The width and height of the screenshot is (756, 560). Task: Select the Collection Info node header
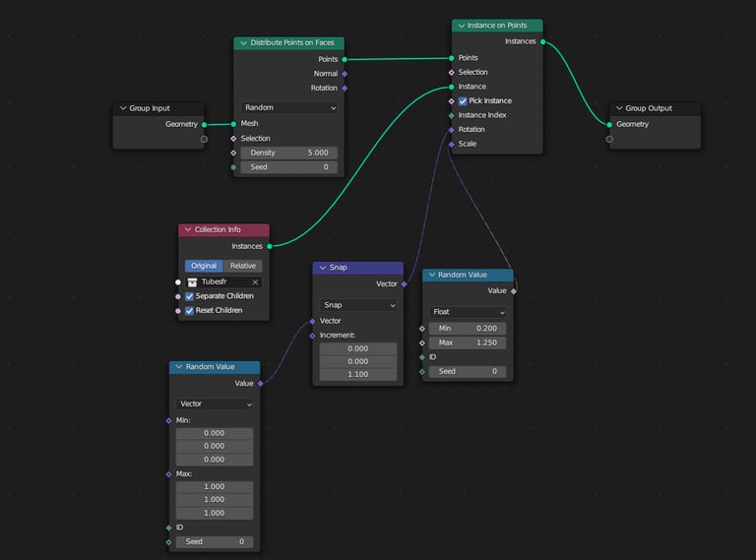(x=223, y=230)
